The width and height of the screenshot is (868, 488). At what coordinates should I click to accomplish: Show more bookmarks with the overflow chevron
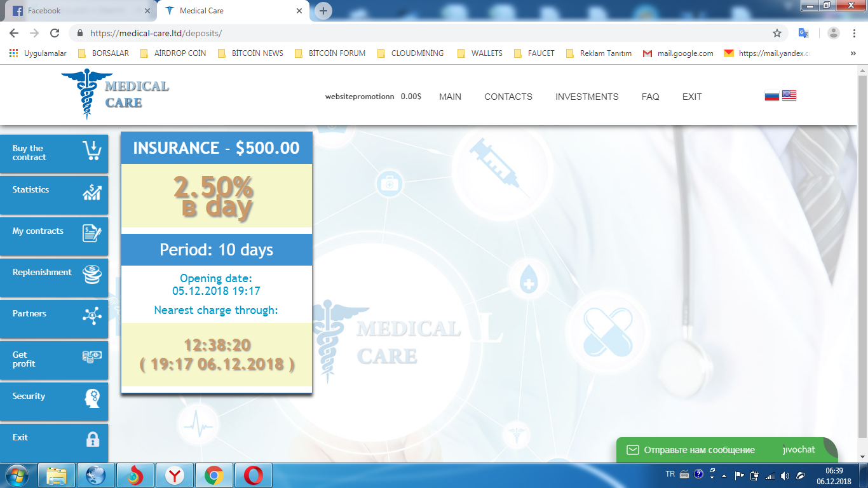coord(853,53)
